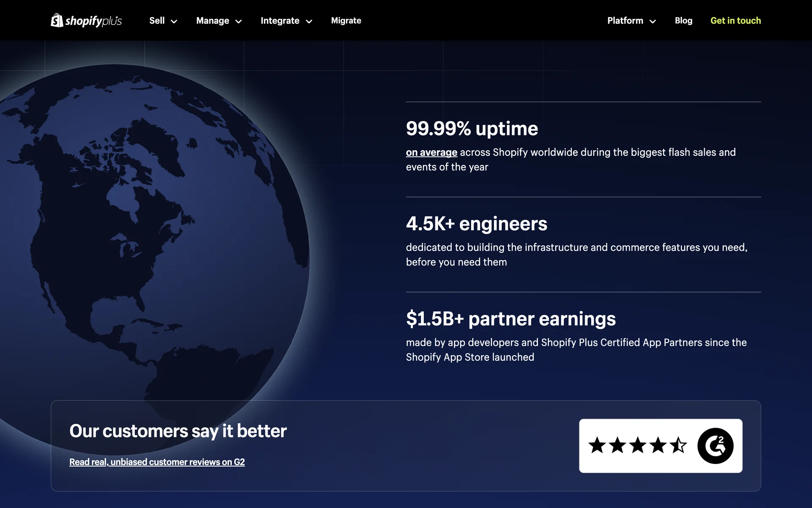
Task: Read real, unbiased customer reviews on G2
Action: pos(157,462)
